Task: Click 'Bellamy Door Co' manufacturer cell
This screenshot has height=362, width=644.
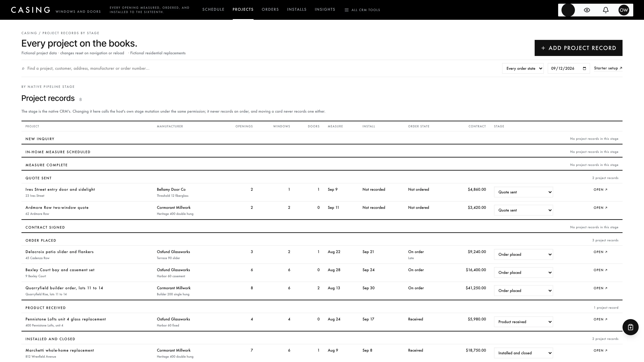Action: (x=171, y=190)
